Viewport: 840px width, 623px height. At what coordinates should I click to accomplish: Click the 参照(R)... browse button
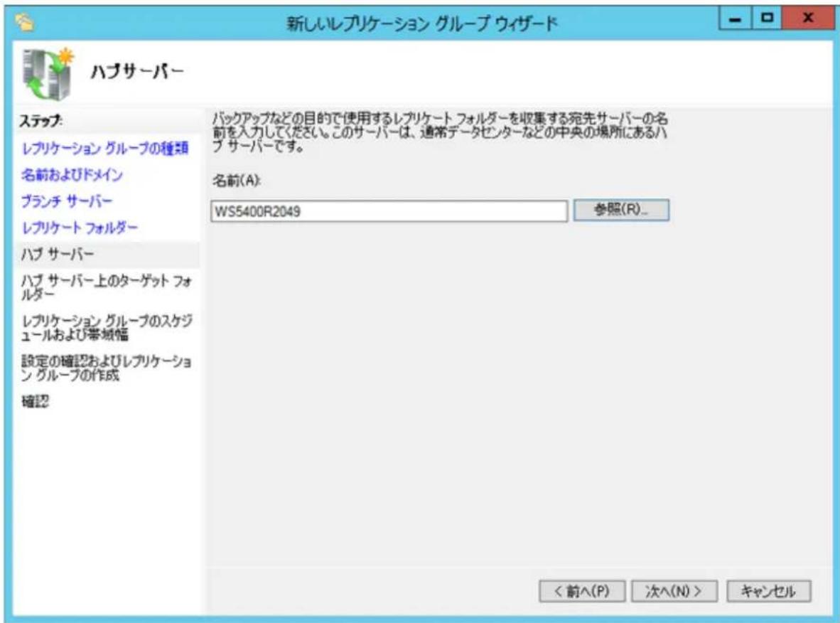click(621, 210)
